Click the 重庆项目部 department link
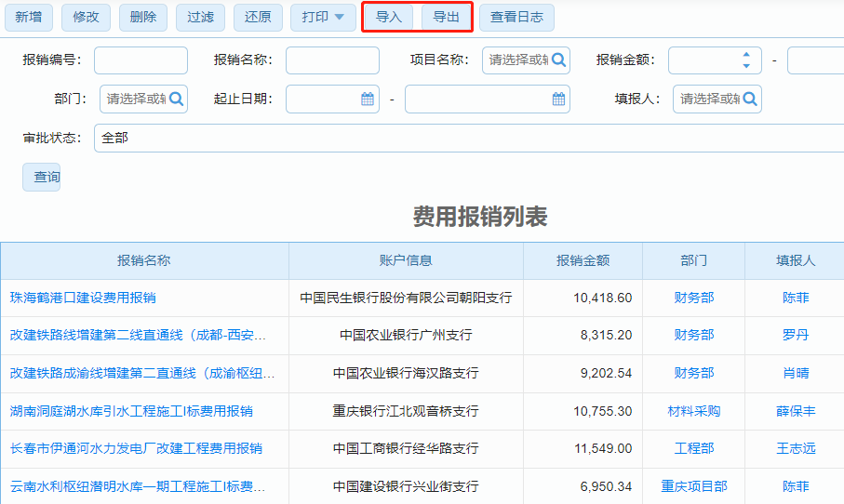Screen dimensions: 844x504 694,486
